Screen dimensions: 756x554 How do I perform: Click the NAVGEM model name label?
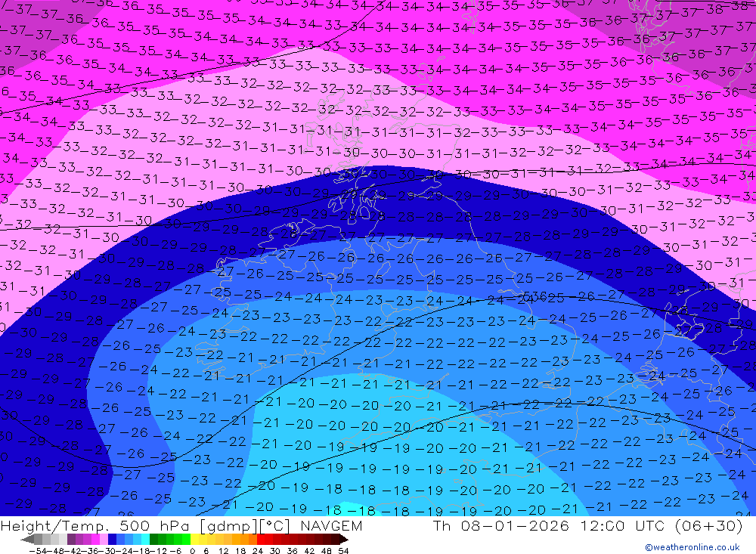(x=331, y=525)
